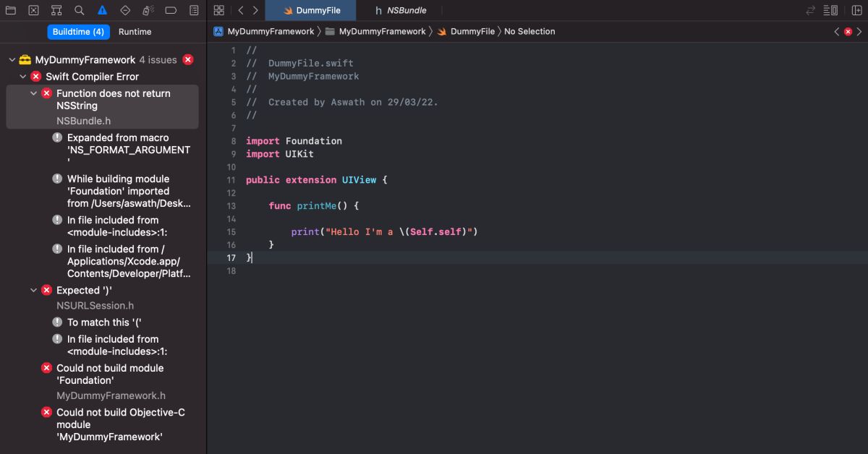Open the Find navigator magnifier icon

click(80, 11)
